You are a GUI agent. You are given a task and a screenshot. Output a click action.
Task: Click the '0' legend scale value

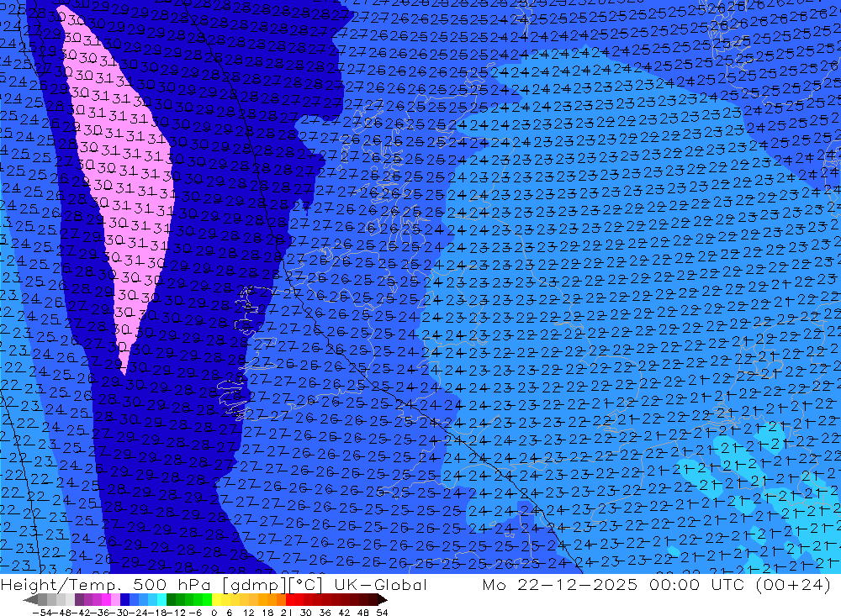click(x=214, y=613)
